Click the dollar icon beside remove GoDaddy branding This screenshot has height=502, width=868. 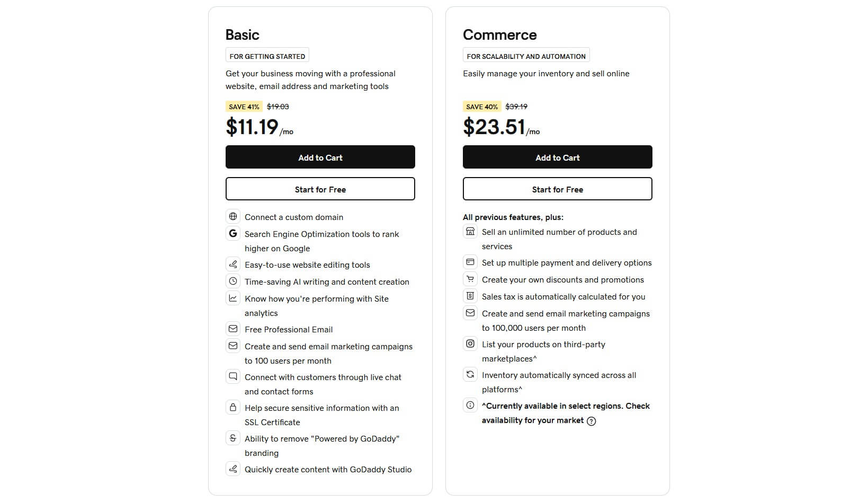(x=233, y=438)
